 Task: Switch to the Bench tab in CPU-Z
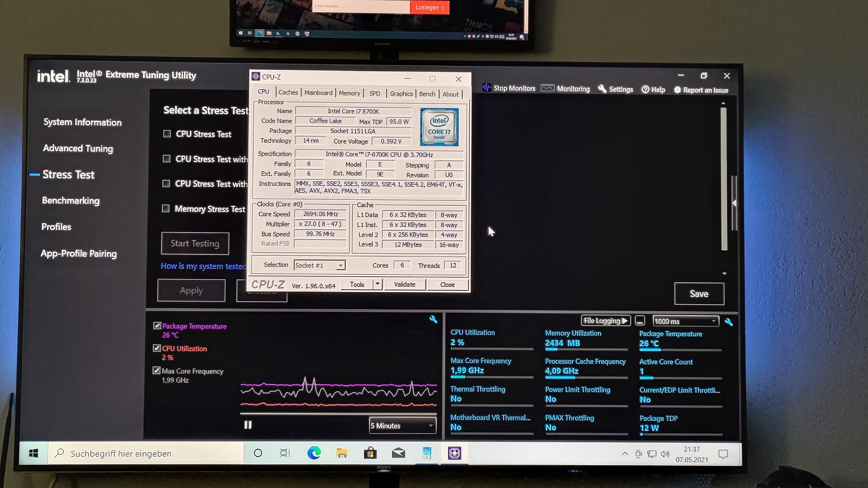point(427,94)
